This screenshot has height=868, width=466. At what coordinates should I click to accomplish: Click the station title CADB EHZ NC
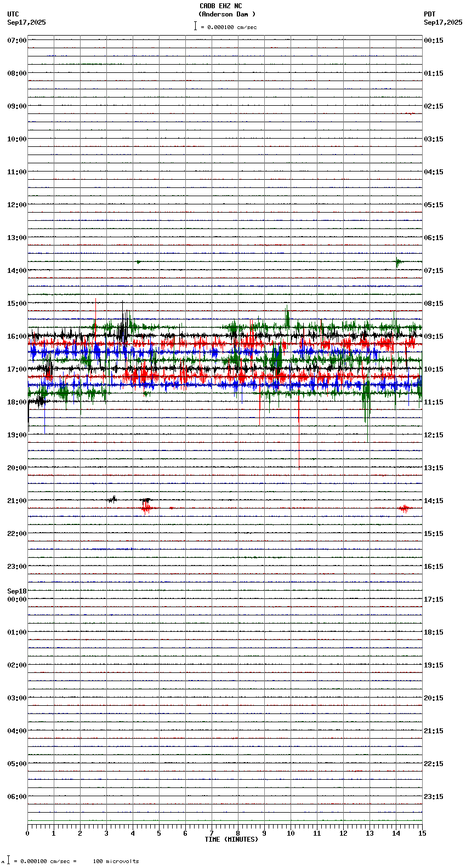coord(220,6)
